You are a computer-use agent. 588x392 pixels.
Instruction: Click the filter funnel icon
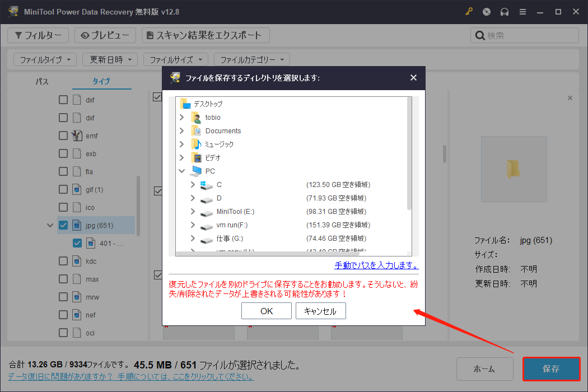point(20,35)
